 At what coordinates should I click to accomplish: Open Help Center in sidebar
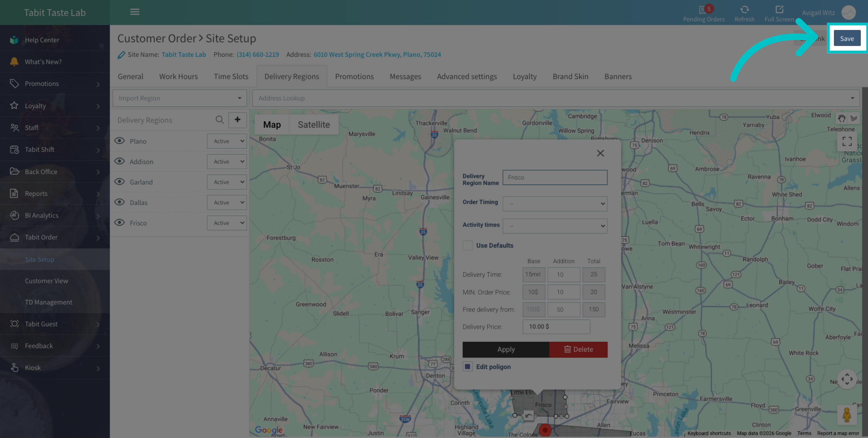coord(55,40)
